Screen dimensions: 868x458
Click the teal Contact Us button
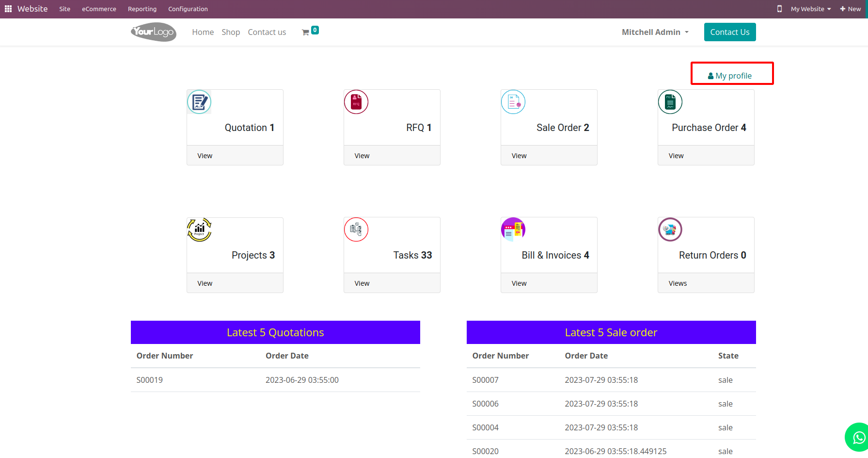(730, 32)
